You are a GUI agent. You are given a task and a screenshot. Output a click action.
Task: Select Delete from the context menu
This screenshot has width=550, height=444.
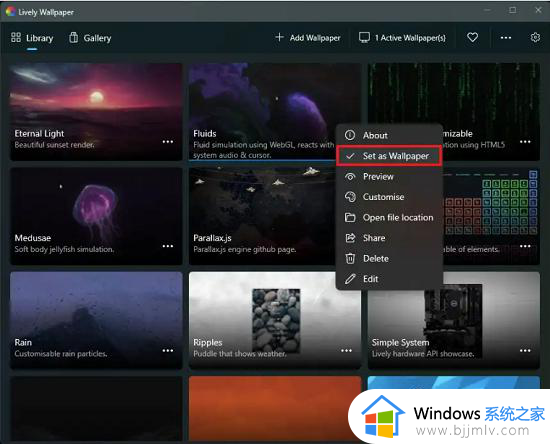[389, 258]
